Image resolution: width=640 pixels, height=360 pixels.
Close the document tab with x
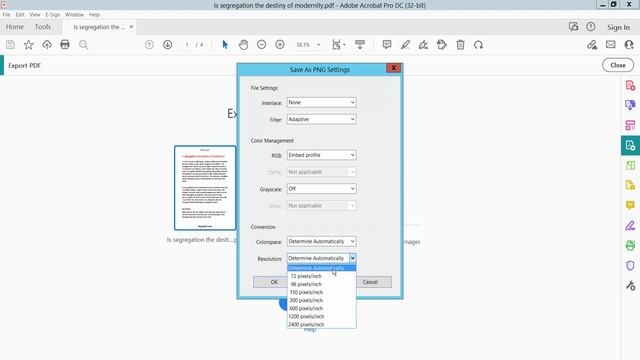pyautogui.click(x=131, y=27)
